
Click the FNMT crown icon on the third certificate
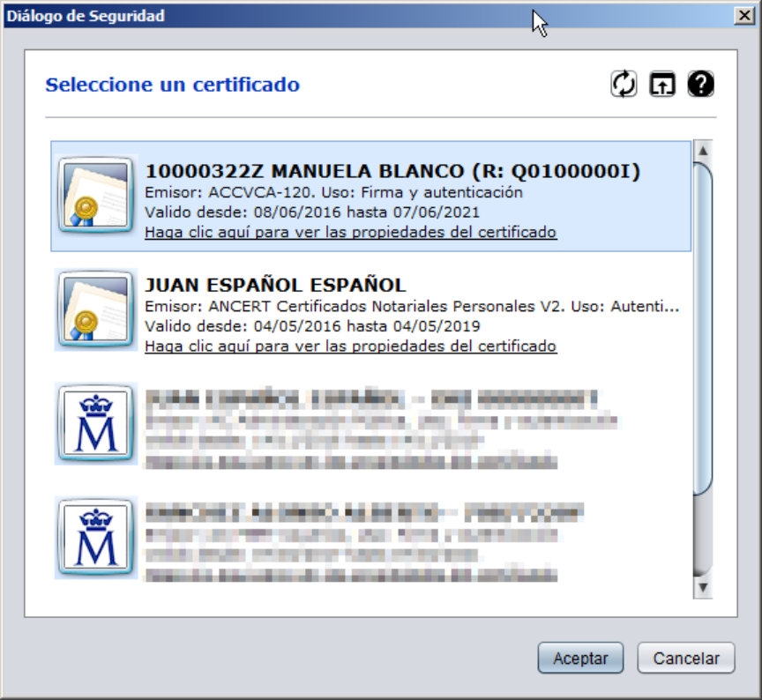[93, 426]
